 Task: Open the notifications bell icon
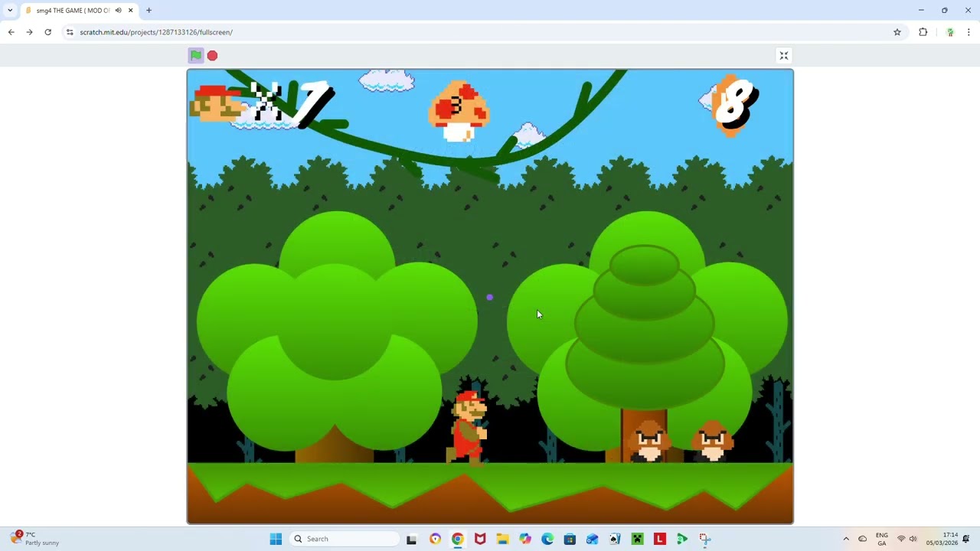(966, 539)
